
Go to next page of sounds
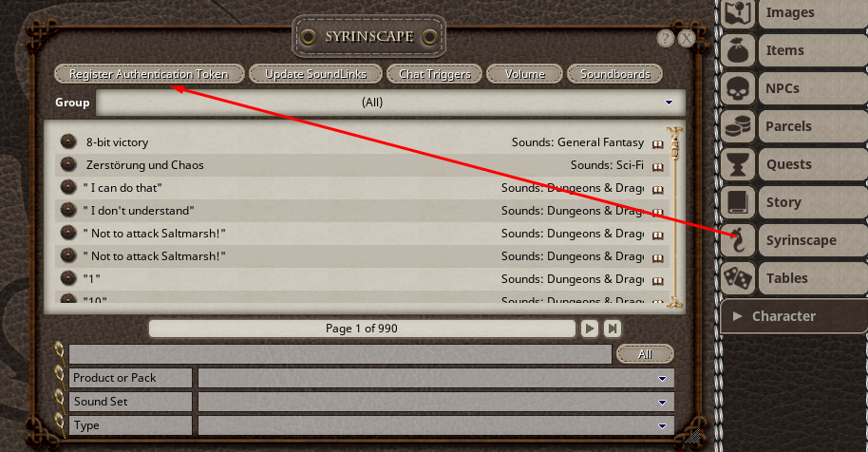tap(590, 329)
